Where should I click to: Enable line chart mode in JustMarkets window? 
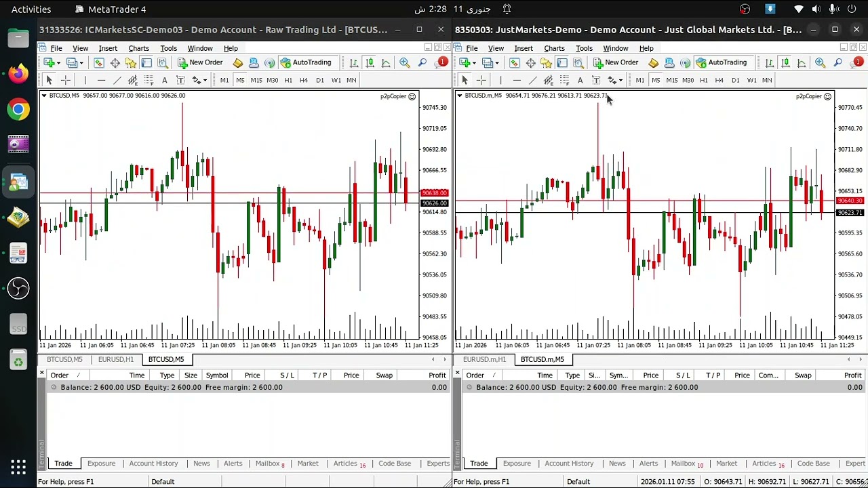[802, 62]
